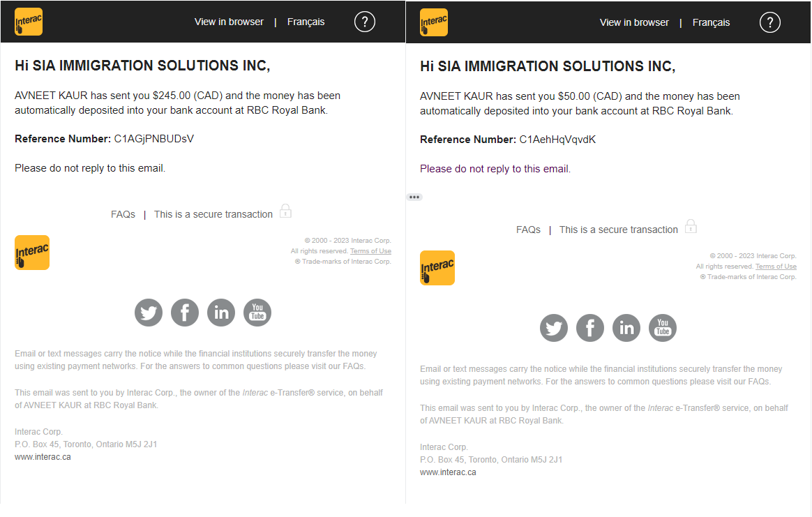
Task: Expand the trimmed content ellipsis in right email
Action: (x=414, y=197)
